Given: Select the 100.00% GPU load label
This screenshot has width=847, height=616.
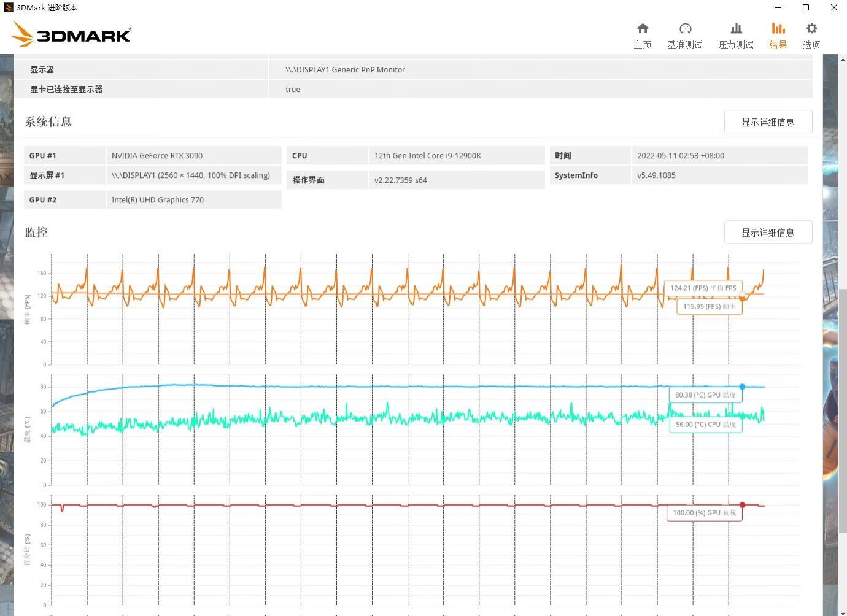Looking at the screenshot, I should click(x=704, y=513).
